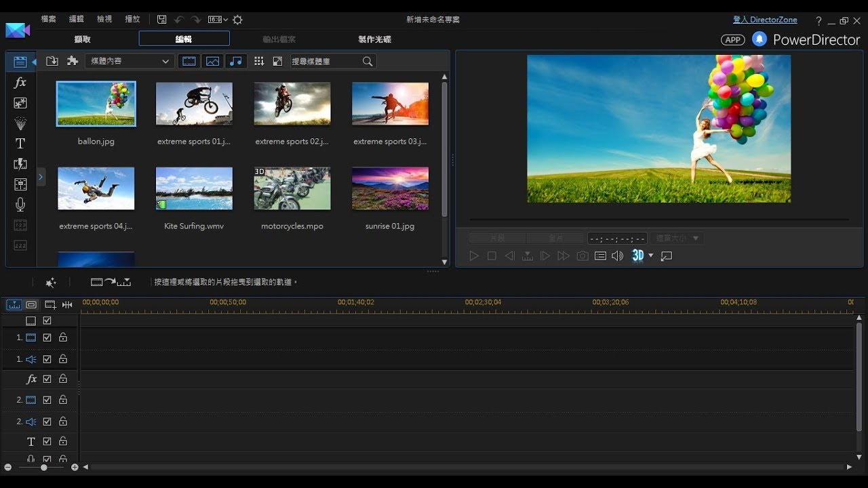Click the preview volume speaker icon
Screen dimensions: 868x488
pyautogui.click(x=617, y=256)
